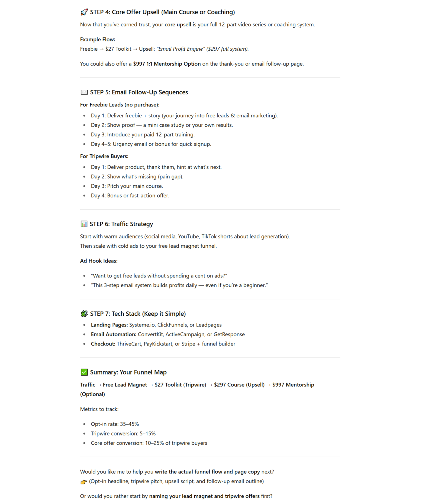Click the bold "Email Automation:" label
Image resolution: width=422 pixels, height=504 pixels.
pyautogui.click(x=114, y=334)
